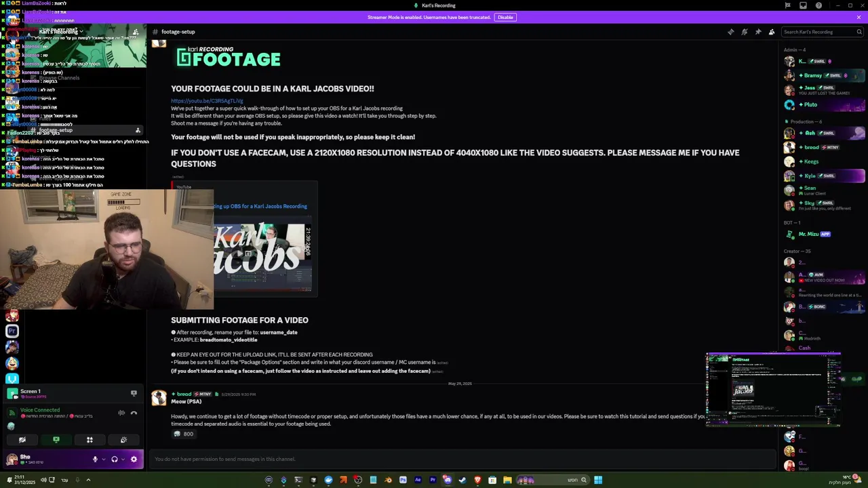Open the stream preview popout thumbnail
Screen dimensions: 868x488
click(x=773, y=389)
